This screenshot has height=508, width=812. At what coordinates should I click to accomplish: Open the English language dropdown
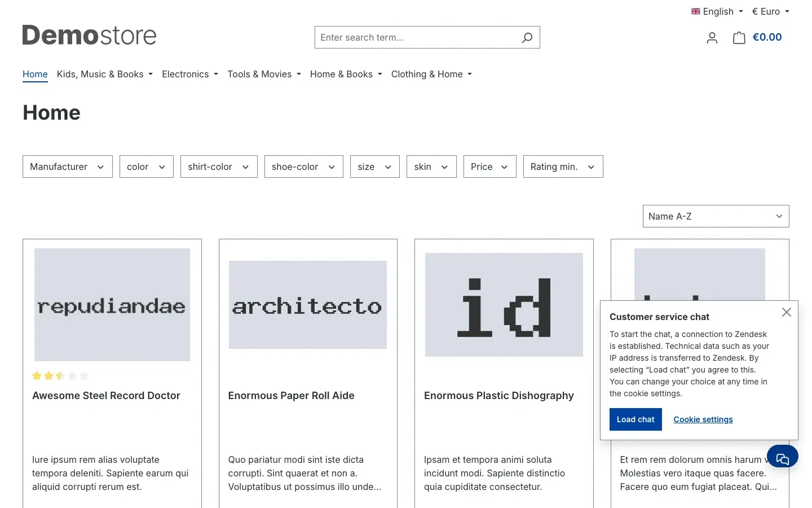click(717, 11)
